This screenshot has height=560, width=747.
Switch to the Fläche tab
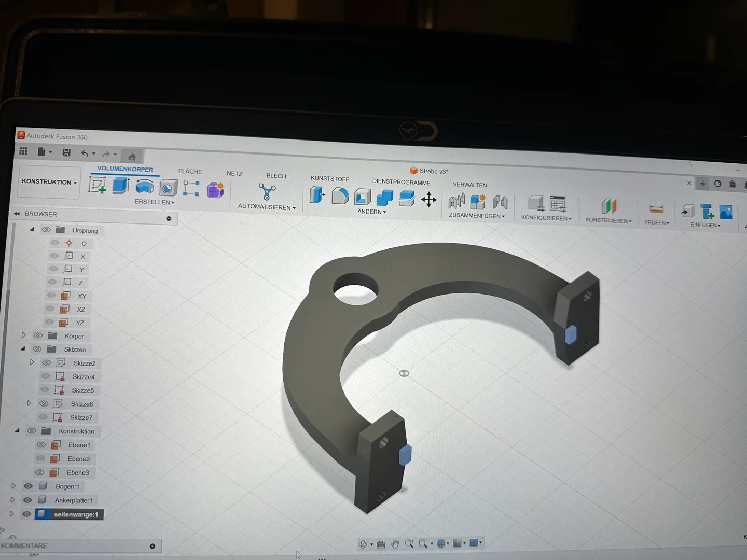190,172
